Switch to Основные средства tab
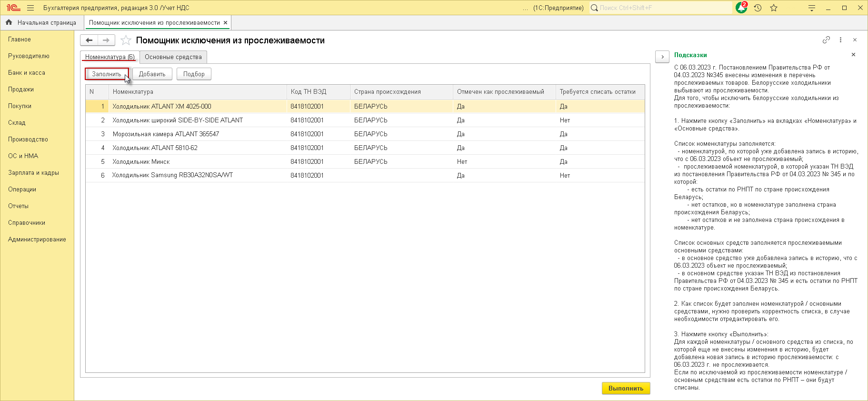The width and height of the screenshot is (868, 401). [173, 57]
